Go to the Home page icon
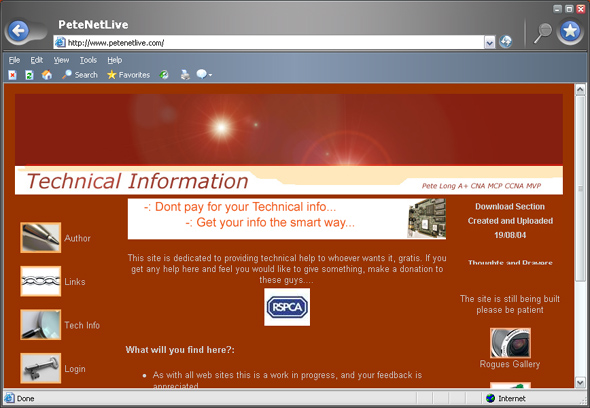Screen dimensions: 590x408 [47, 75]
